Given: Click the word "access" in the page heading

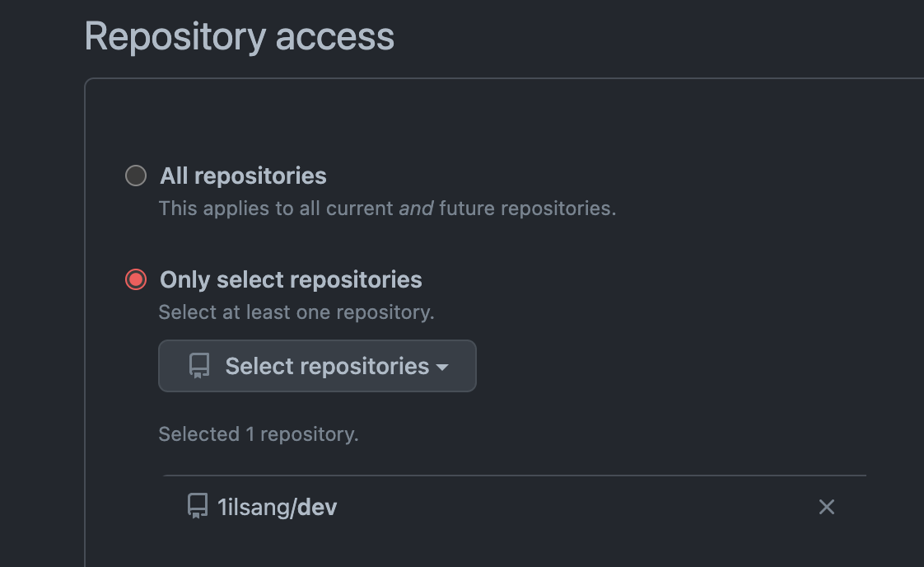Looking at the screenshot, I should [x=334, y=36].
